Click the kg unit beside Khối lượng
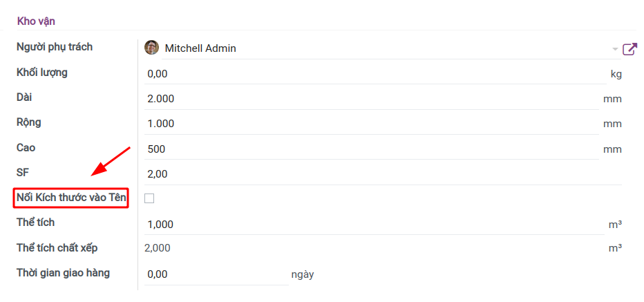The image size is (644, 302). click(616, 73)
